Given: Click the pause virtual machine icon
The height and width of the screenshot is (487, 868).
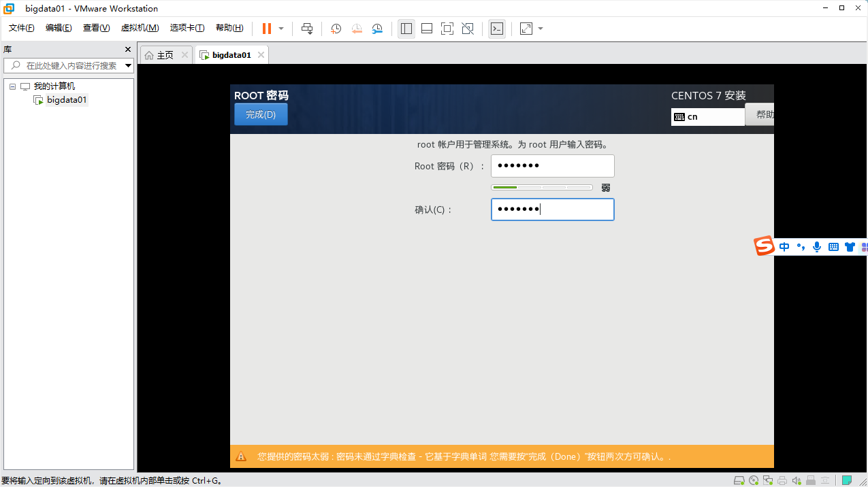Looking at the screenshot, I should click(267, 29).
